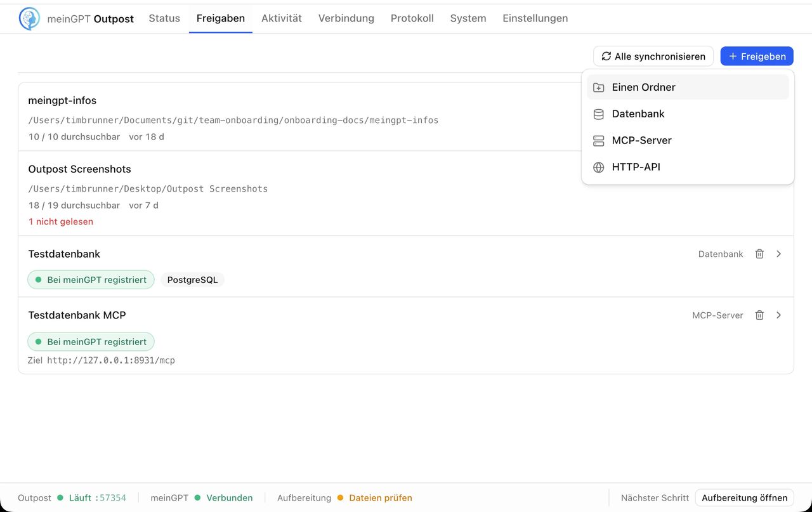Click '18 / 19 durchsuchbar' count

(74, 206)
